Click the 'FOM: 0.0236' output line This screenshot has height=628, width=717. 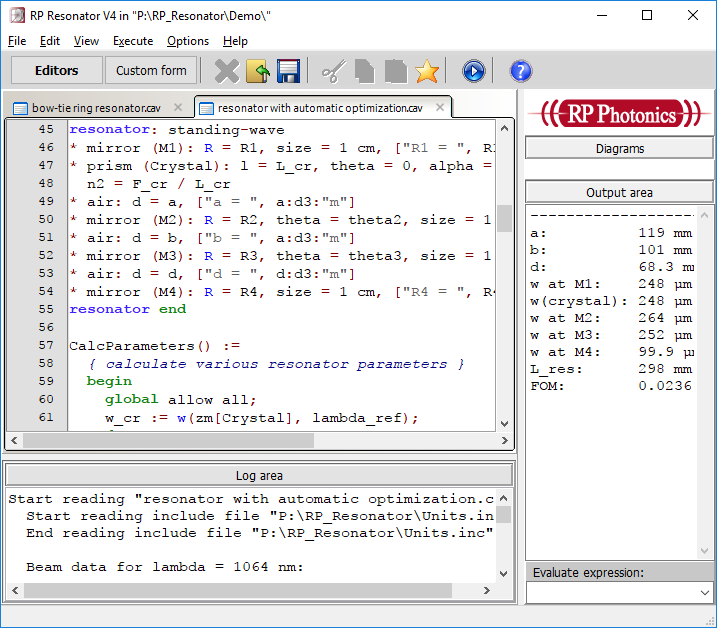(x=611, y=386)
